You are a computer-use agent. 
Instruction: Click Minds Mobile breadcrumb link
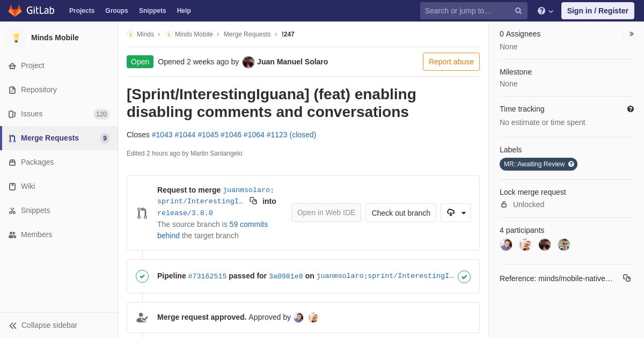coord(194,34)
